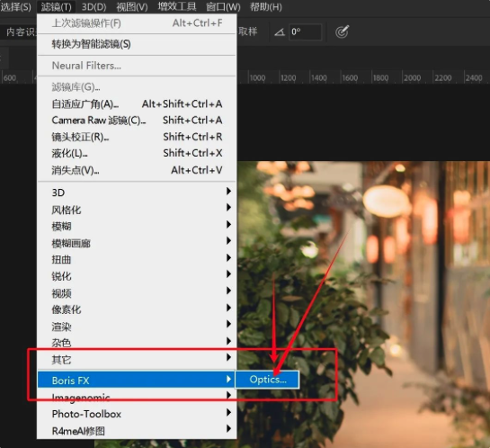Choose 转换为智能滤镜 menu item
This screenshot has height=448, width=490.
pyautogui.click(x=137, y=44)
